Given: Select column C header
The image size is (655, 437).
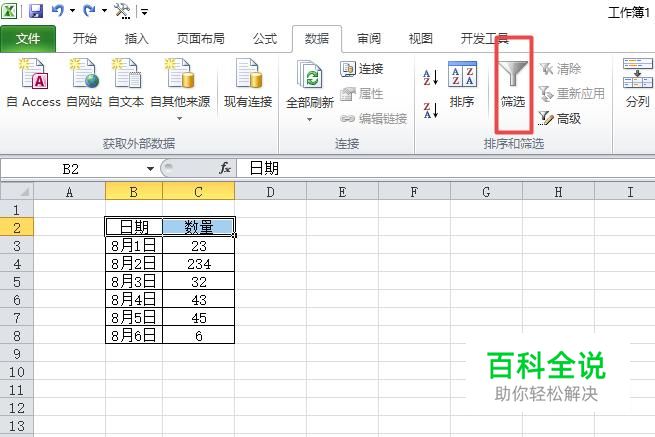Looking at the screenshot, I should tap(198, 192).
